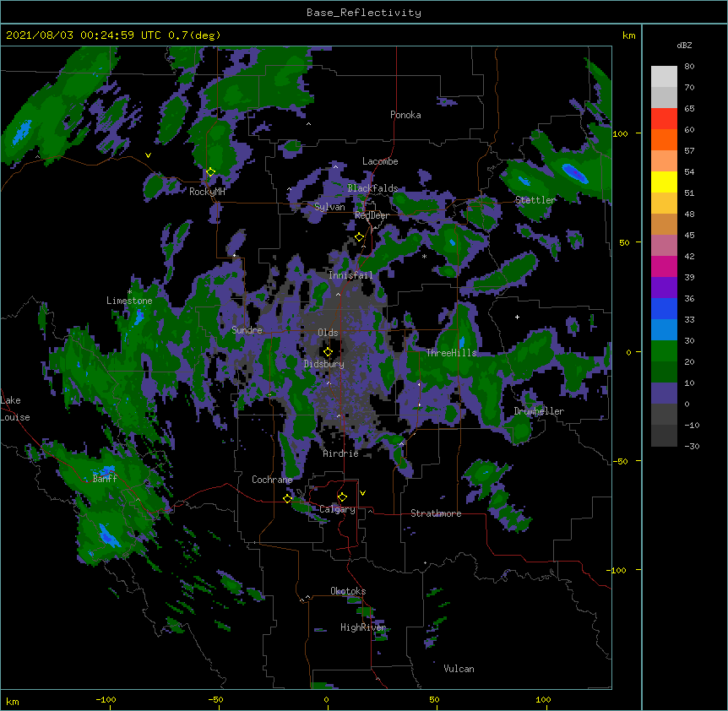
Task: Click the ThreeHills label
Action: [x=451, y=353]
